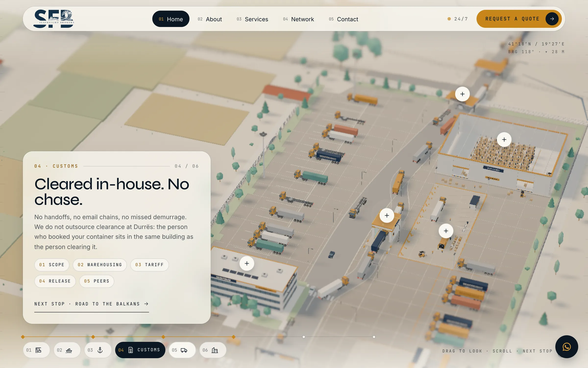The image size is (588, 368).
Task: Open the WhatsApp chat bubble
Action: tap(566, 347)
